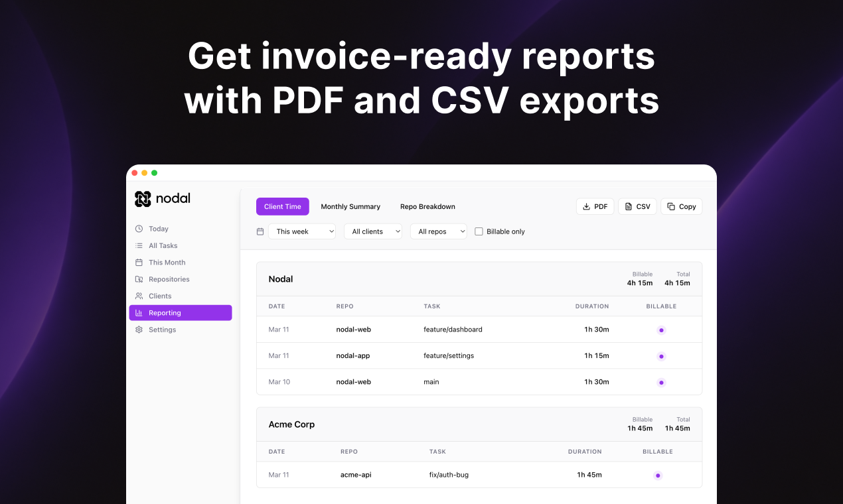843x504 pixels.
Task: Export the report with the CSV button
Action: click(638, 207)
